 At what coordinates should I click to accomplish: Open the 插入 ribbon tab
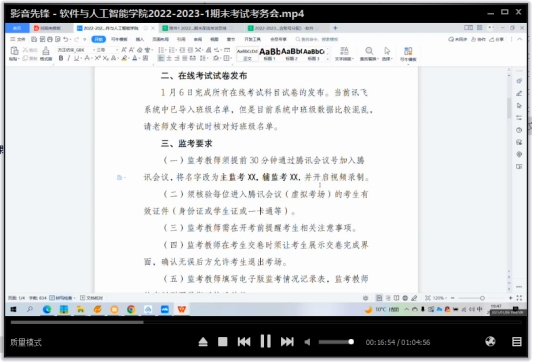coord(140,39)
